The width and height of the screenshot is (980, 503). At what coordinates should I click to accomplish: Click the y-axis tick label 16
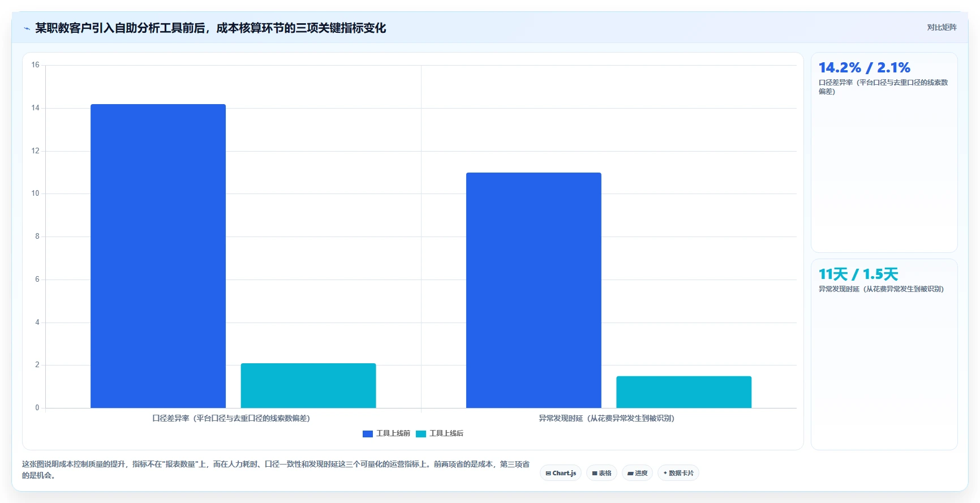35,65
